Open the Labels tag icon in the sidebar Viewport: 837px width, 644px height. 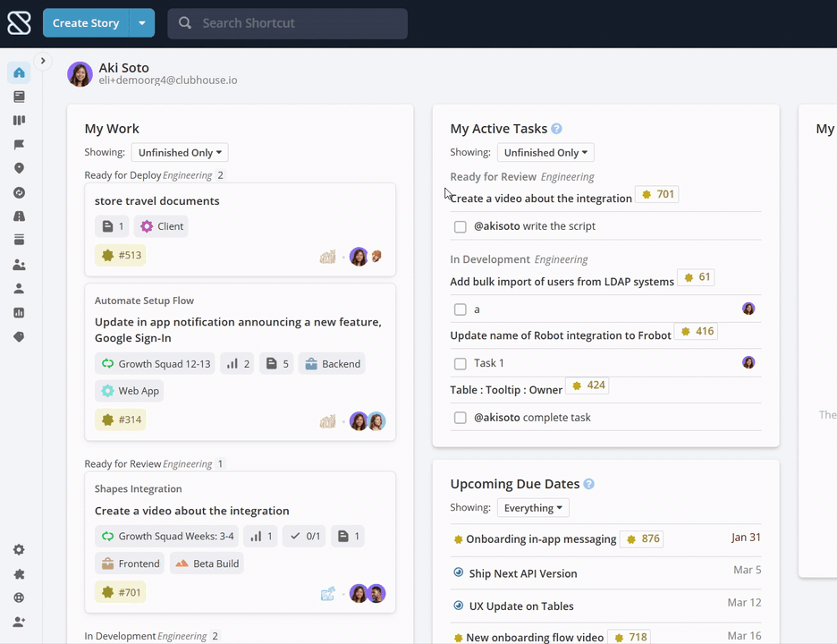tap(19, 337)
